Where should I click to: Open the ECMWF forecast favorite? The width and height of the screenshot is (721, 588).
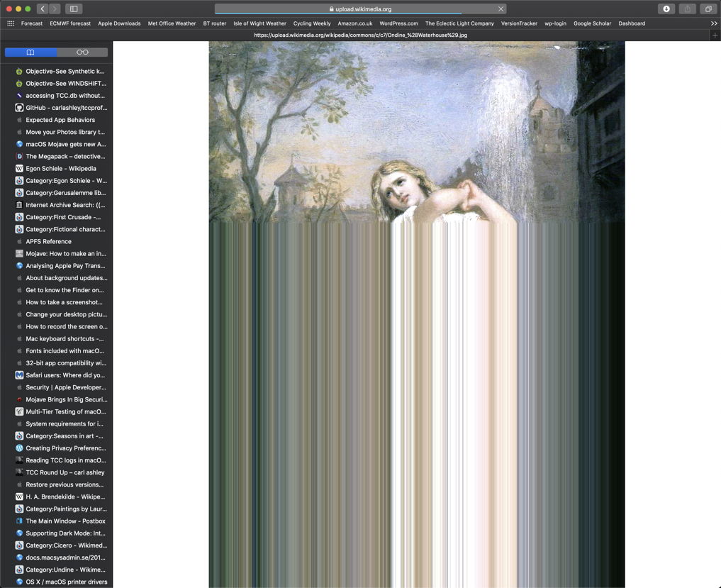(70, 23)
